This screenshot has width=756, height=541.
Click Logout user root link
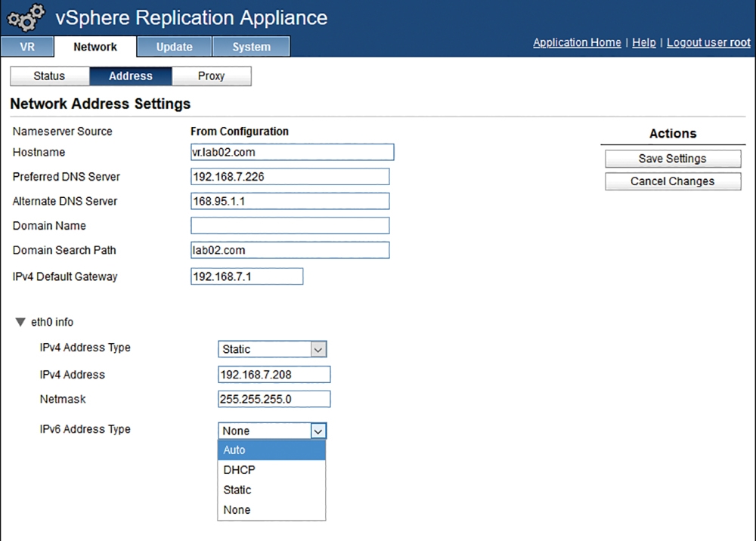tap(708, 42)
